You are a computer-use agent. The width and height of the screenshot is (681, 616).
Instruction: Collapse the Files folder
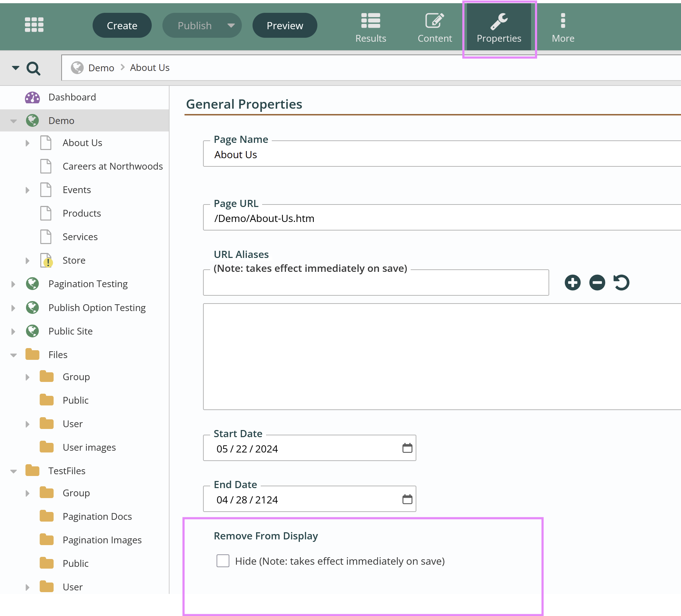[14, 355]
